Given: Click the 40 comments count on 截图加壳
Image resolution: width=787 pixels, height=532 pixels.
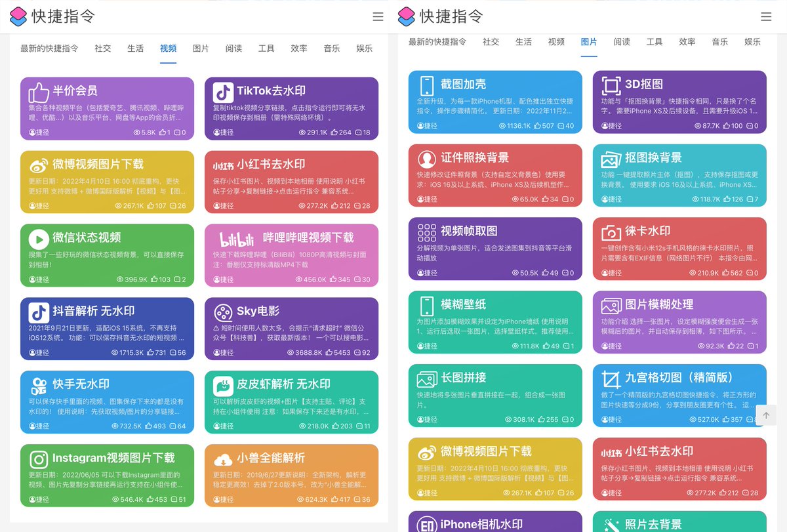Looking at the screenshot, I should coord(565,126).
